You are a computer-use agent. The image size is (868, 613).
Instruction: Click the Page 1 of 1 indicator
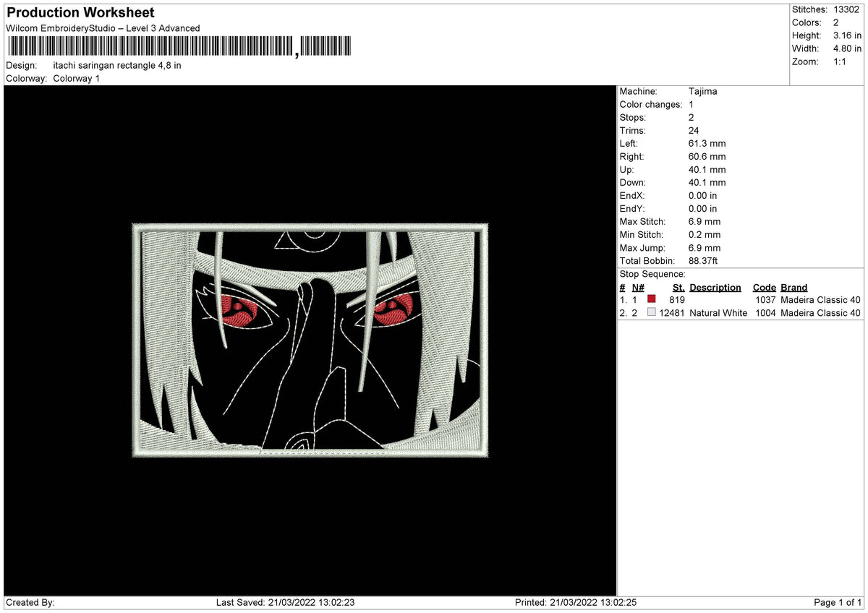click(x=839, y=601)
